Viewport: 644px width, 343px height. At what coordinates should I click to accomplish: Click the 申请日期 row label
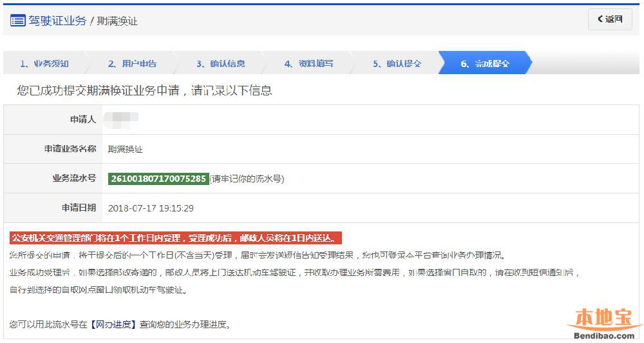pos(79,208)
